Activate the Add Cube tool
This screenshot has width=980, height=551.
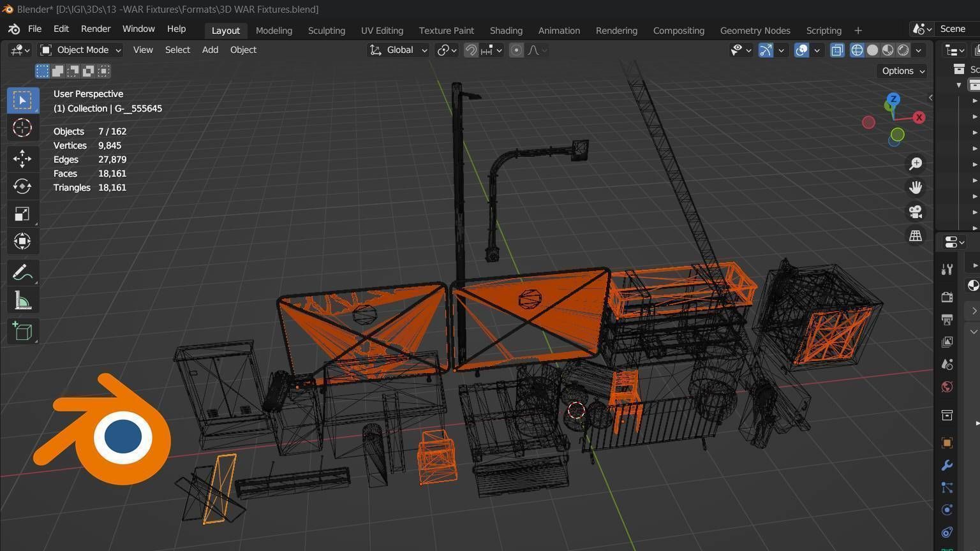point(22,332)
